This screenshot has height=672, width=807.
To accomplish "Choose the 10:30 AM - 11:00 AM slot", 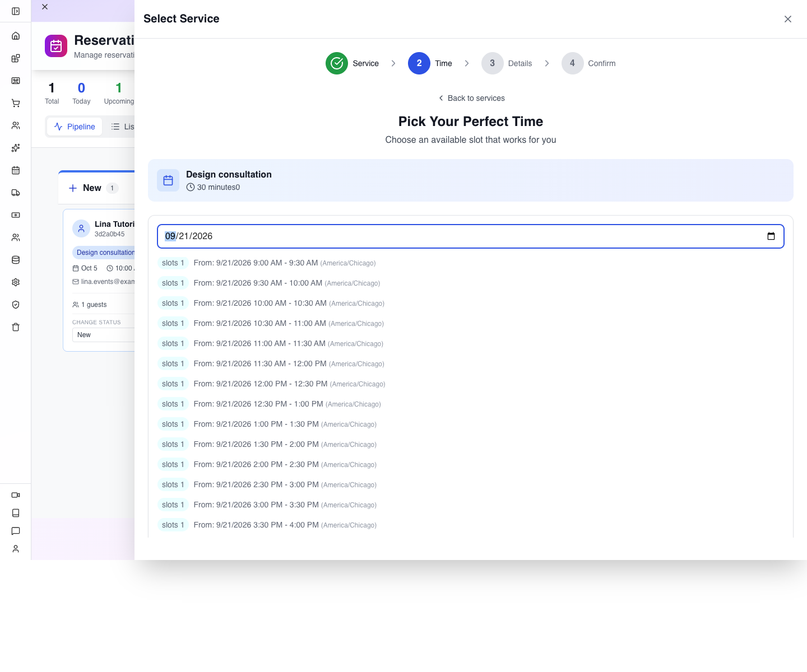I will (x=271, y=324).
